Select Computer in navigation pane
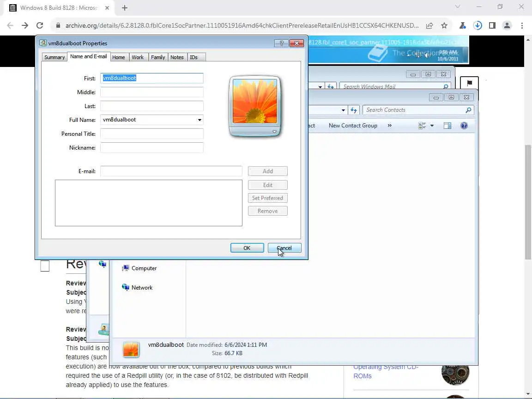Viewport: 532px width, 399px height. tap(139, 268)
